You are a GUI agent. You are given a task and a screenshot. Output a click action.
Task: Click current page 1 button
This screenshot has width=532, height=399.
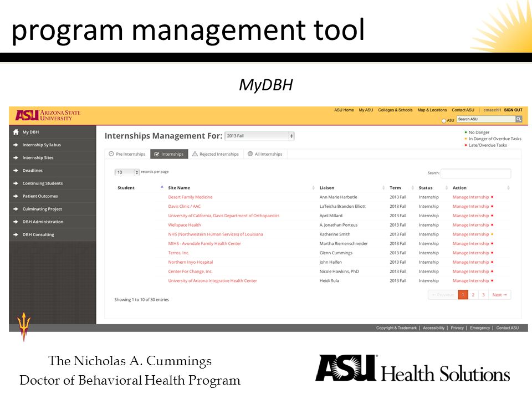click(x=463, y=295)
